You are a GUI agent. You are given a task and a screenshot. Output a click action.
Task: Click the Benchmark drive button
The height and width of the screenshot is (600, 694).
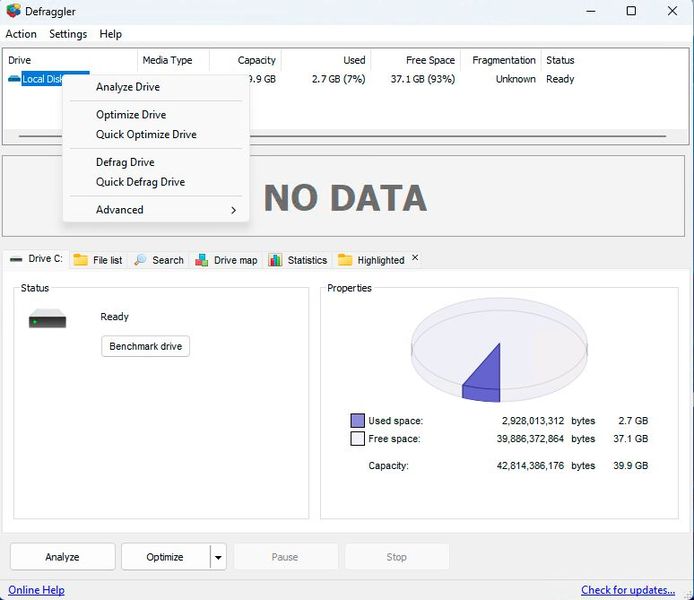point(145,346)
